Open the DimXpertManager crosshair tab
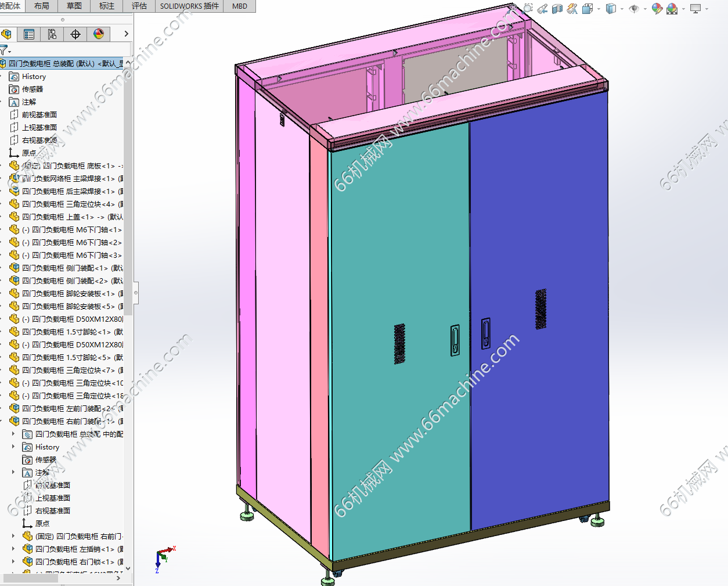 tap(75, 34)
